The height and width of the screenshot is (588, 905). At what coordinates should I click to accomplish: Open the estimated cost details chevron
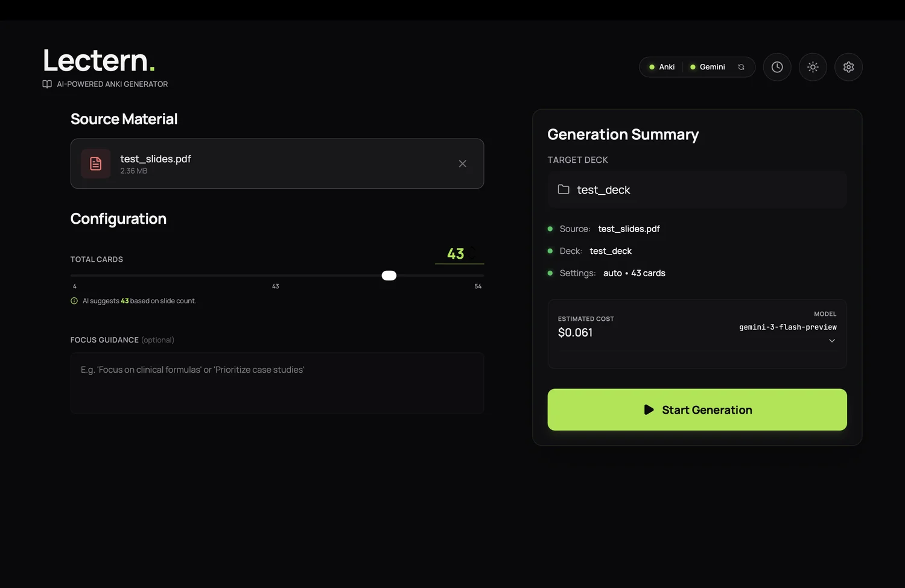832,340
